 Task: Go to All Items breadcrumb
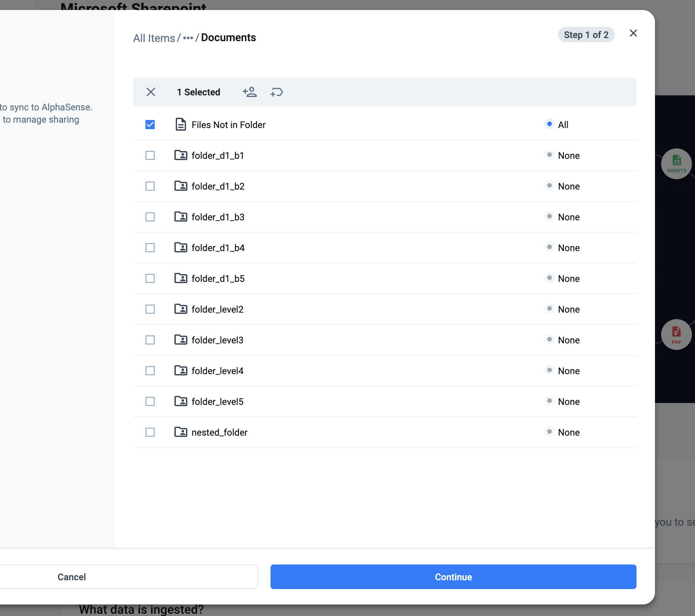pos(154,38)
